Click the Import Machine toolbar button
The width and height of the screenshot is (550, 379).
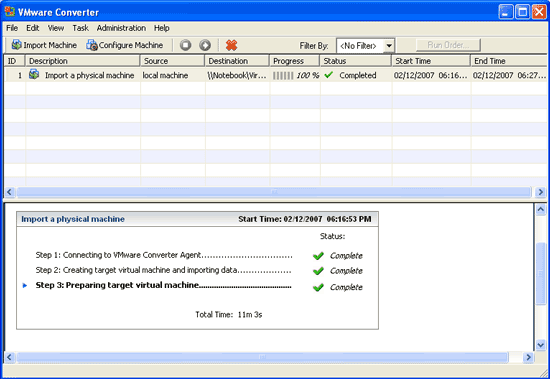coord(44,45)
